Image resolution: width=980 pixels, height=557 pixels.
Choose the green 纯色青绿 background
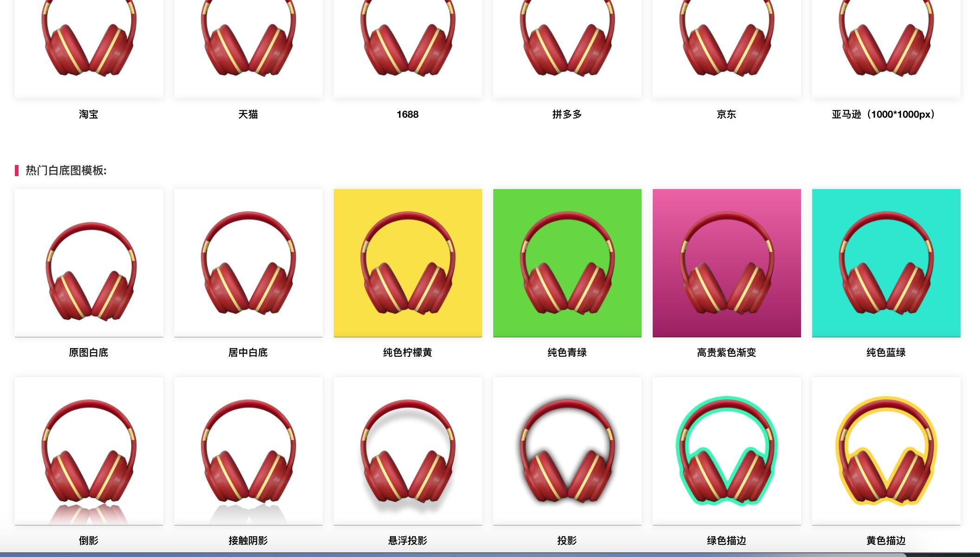pos(567,263)
